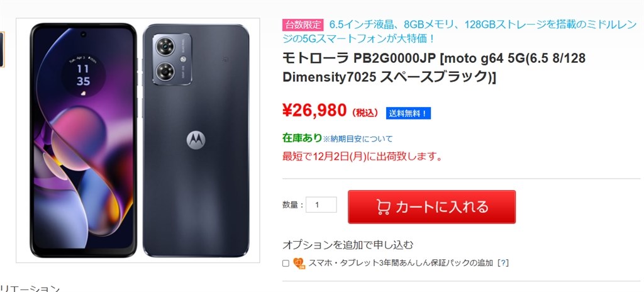
Task: Open the [?] warranty help link
Action: click(x=502, y=263)
